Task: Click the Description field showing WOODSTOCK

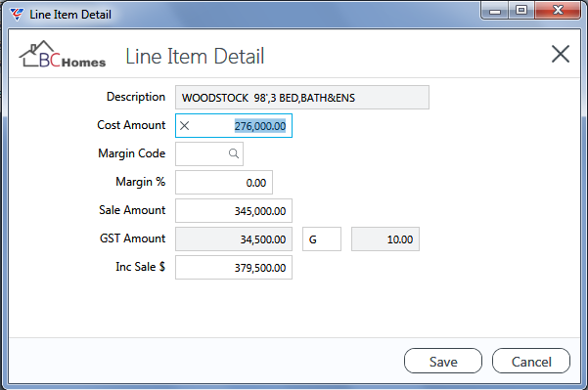Action: pos(302,98)
